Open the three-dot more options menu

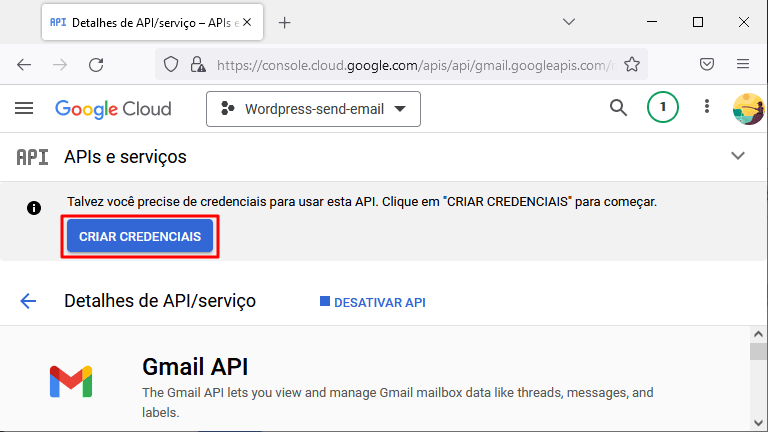point(707,106)
